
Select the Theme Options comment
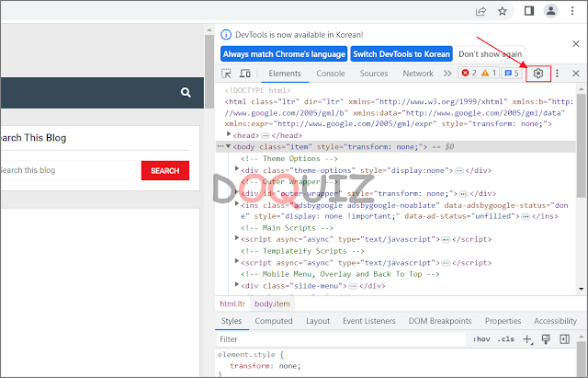(289, 159)
